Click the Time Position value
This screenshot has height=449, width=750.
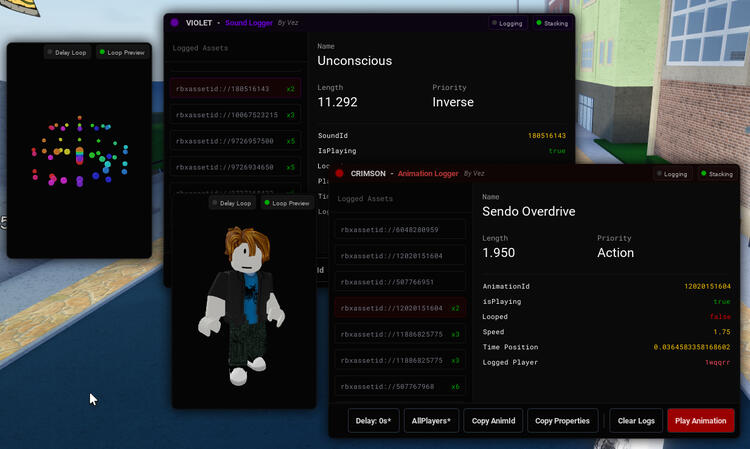coord(692,347)
